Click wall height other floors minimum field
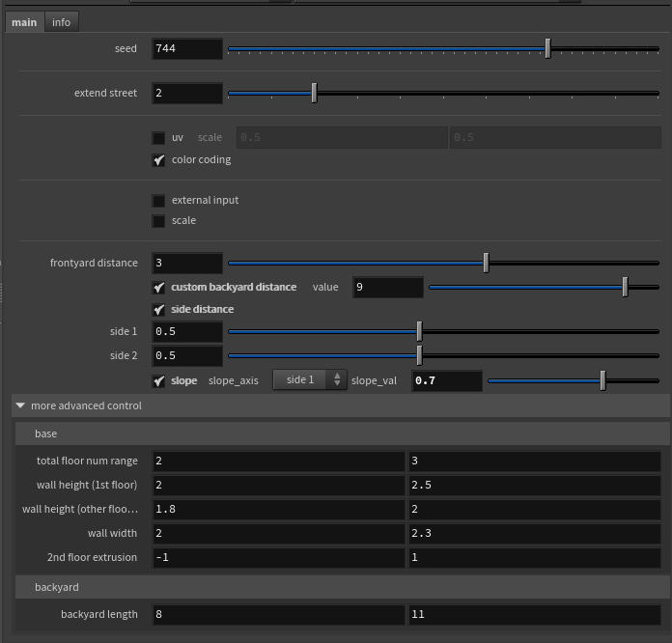 [279, 509]
